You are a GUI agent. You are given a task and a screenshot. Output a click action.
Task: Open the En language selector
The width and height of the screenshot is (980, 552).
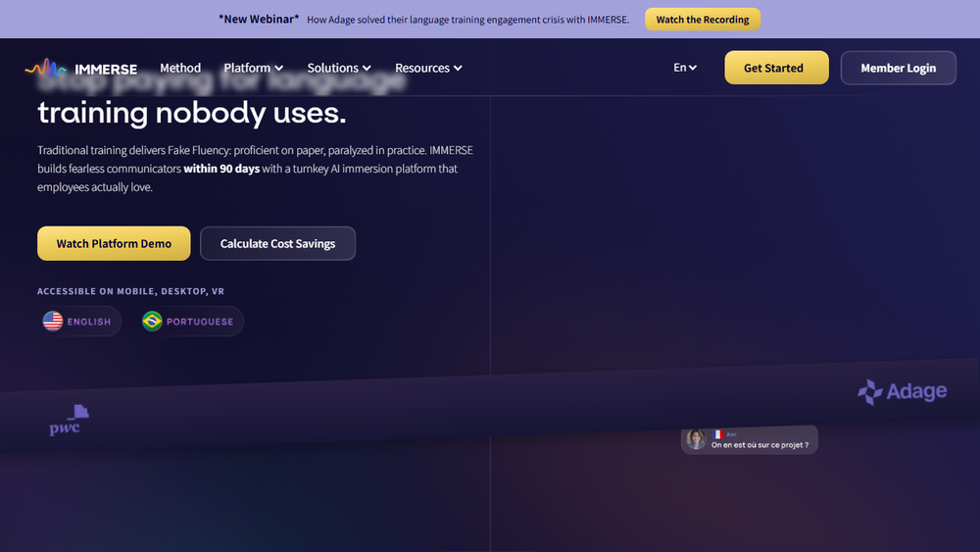(685, 68)
